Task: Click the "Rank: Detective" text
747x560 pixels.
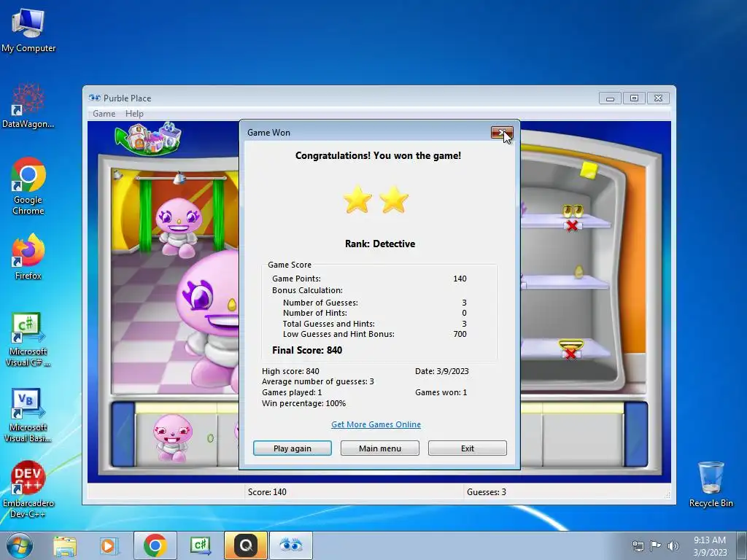Action: click(379, 244)
